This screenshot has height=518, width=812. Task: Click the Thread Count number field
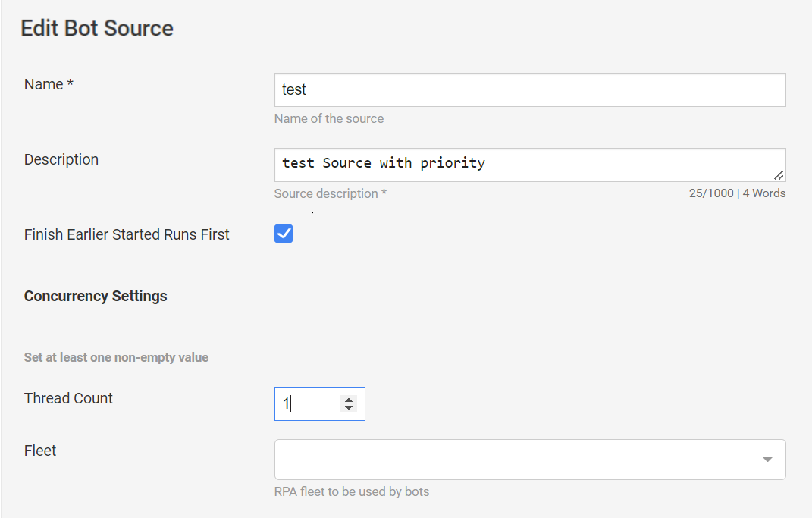pos(319,404)
